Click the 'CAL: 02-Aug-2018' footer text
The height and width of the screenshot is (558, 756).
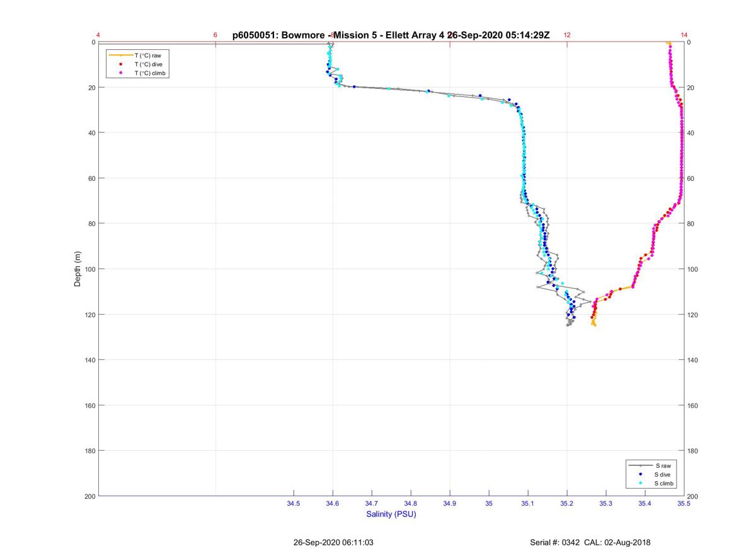[x=618, y=542]
